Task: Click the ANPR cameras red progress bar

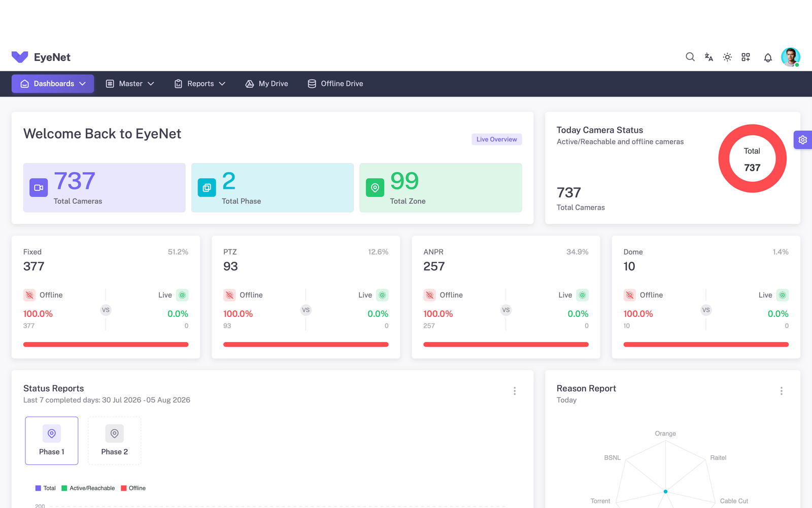Action: [x=506, y=344]
